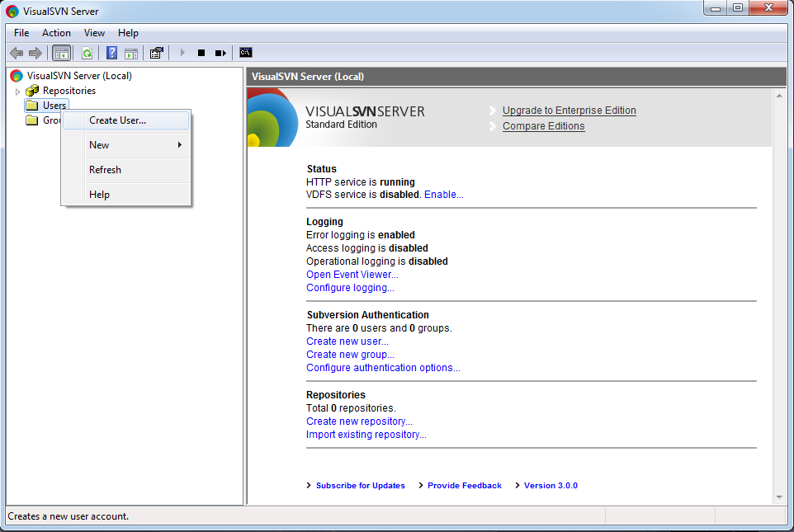Click 'Total 0 repositories.' text
This screenshot has height=532, width=794.
tap(351, 408)
